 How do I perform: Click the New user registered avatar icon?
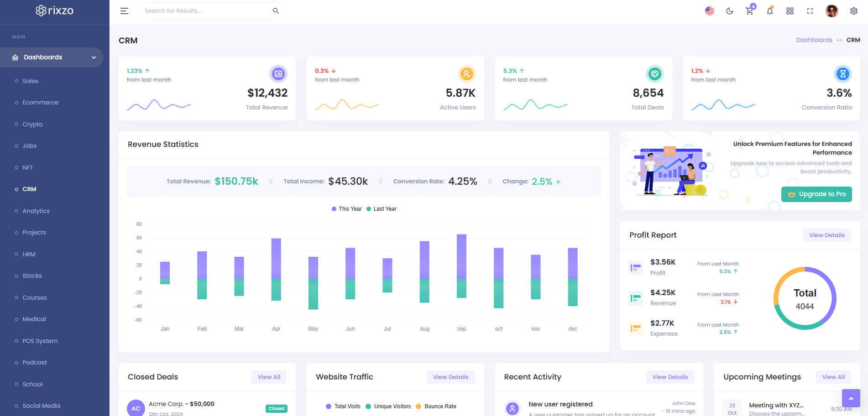point(512,408)
